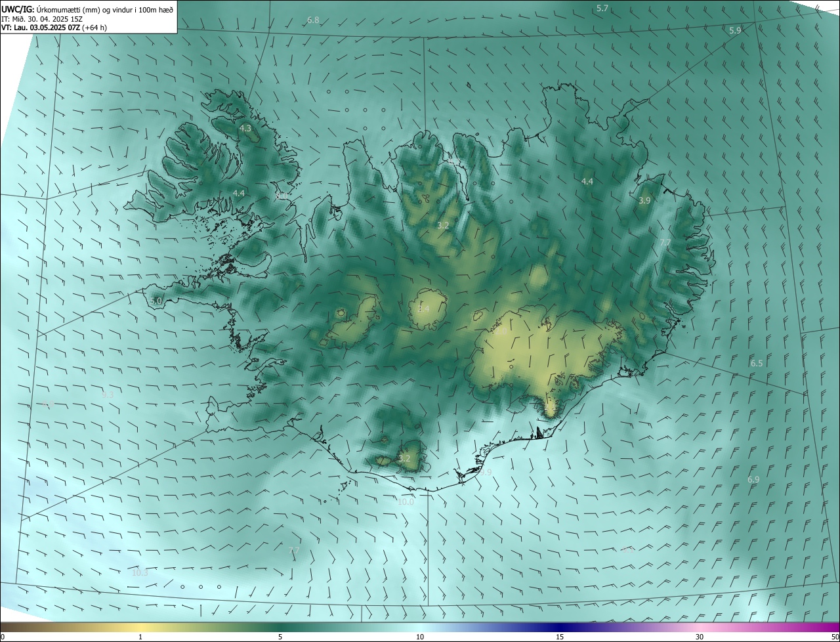This screenshot has height=642, width=840.
Task: Pick the pink colorbar segment above 30
Action: tap(700, 627)
